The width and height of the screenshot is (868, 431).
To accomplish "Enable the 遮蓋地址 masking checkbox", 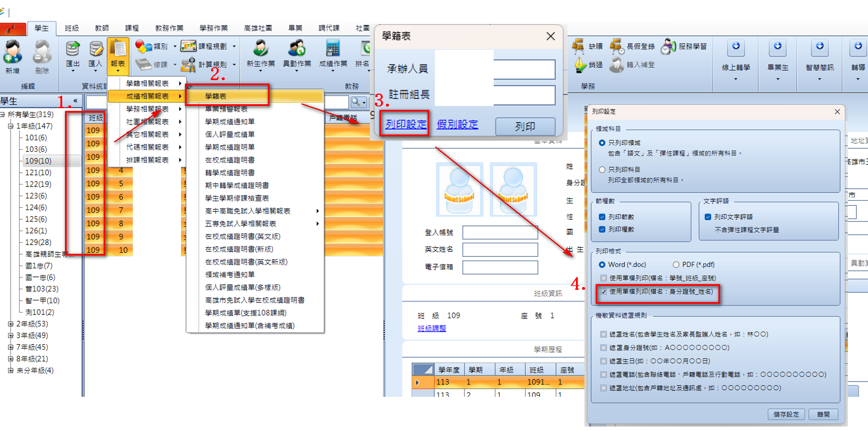I will (603, 388).
